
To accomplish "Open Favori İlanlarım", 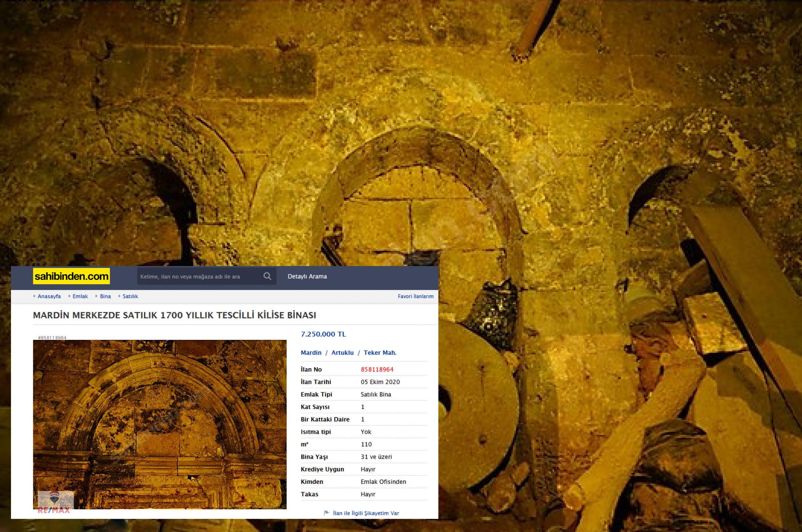I will click(416, 296).
